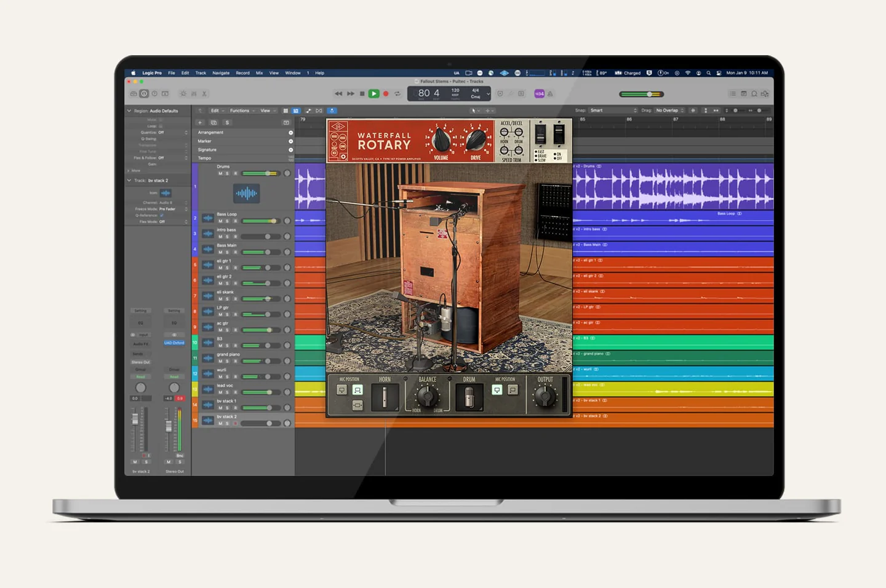Open the Snap mode dropdown

tap(613, 111)
